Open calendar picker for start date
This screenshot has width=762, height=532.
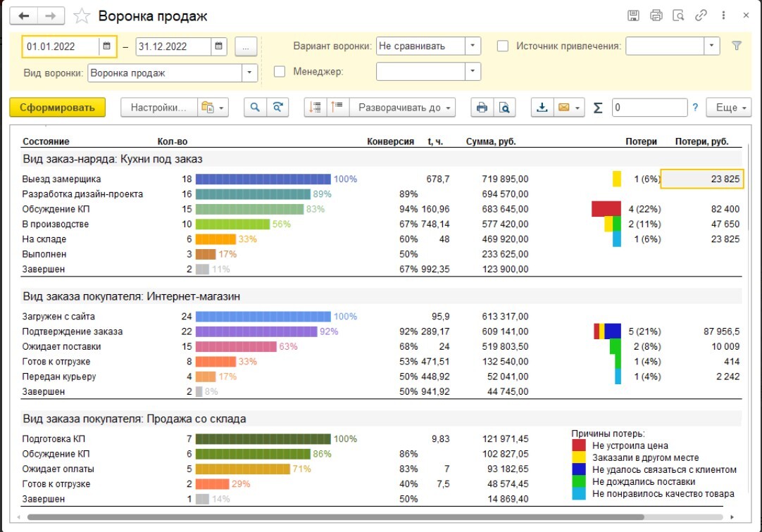click(107, 46)
